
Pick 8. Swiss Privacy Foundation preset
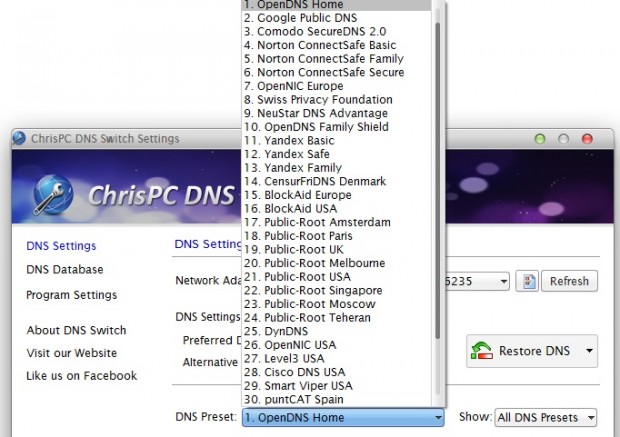coord(336,100)
